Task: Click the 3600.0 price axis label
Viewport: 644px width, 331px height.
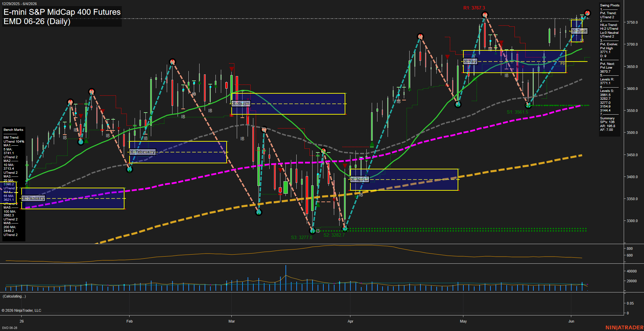Action: point(632,89)
